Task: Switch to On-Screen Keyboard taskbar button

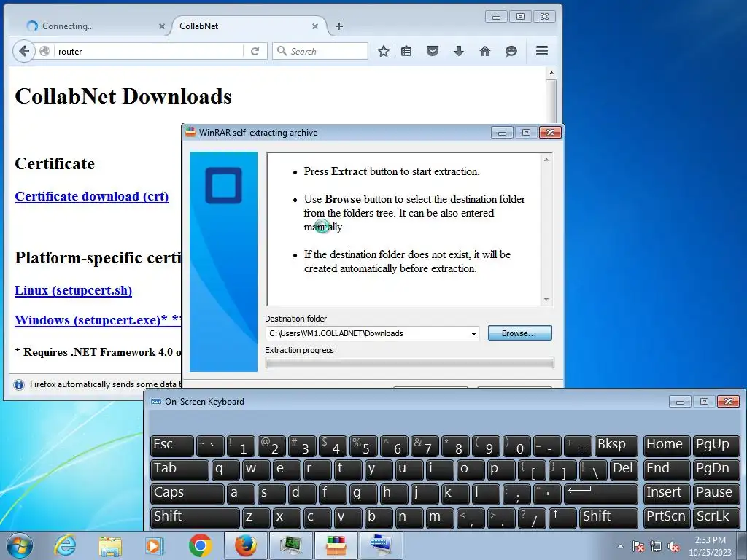Action: (x=381, y=545)
